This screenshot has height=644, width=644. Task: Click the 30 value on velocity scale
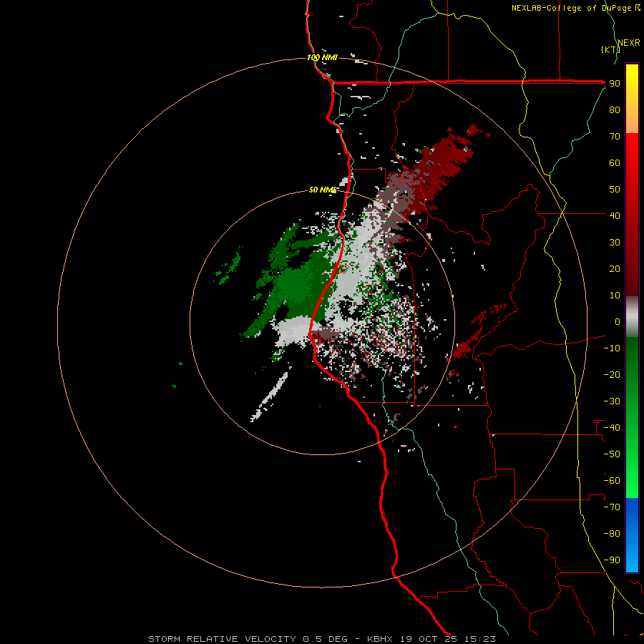coord(615,243)
